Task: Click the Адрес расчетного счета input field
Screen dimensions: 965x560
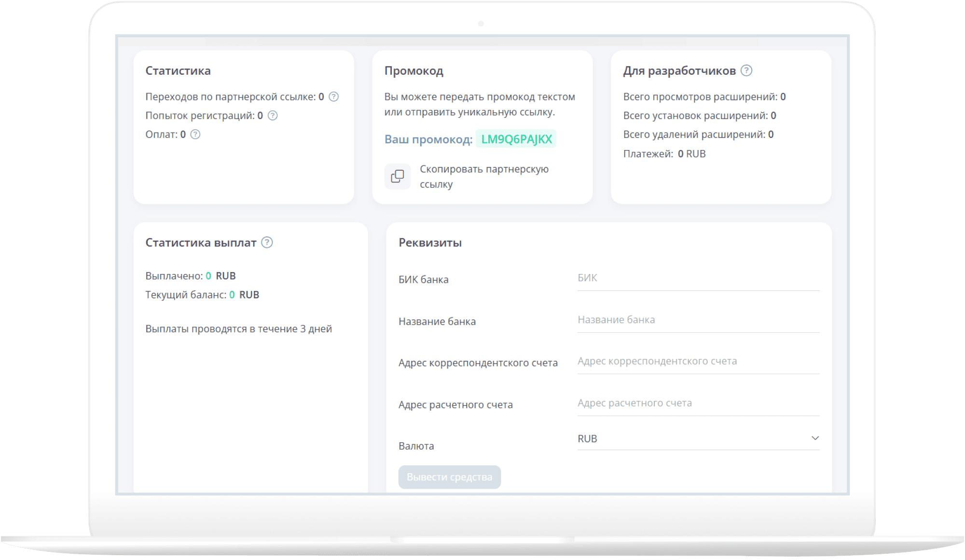Action: (698, 403)
